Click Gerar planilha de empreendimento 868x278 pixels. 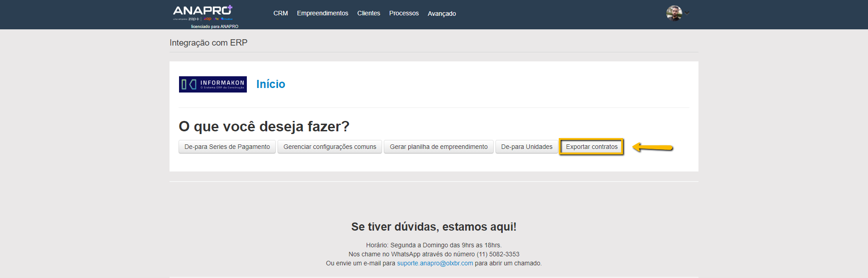pos(439,147)
